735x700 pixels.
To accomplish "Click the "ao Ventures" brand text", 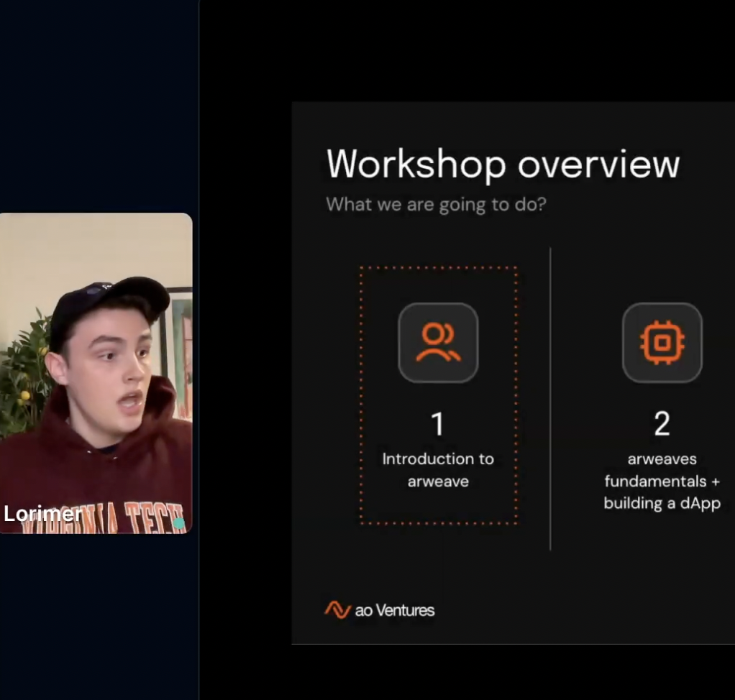I will (395, 611).
